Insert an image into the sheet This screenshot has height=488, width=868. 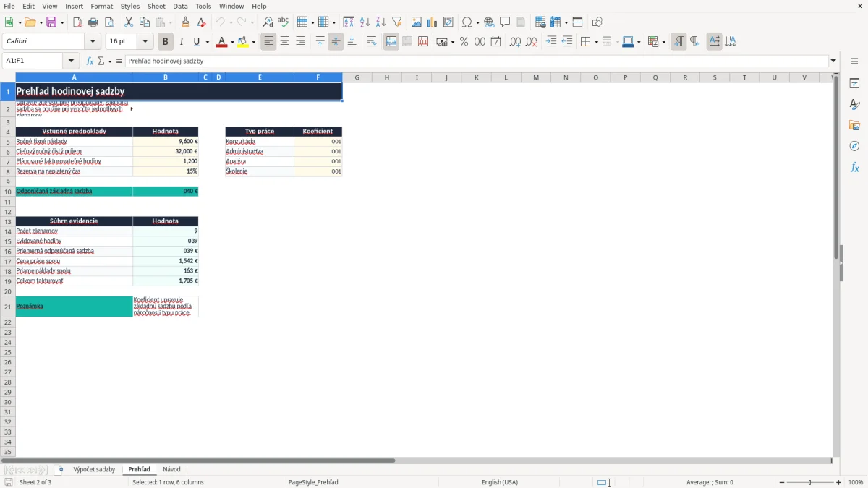tap(417, 22)
